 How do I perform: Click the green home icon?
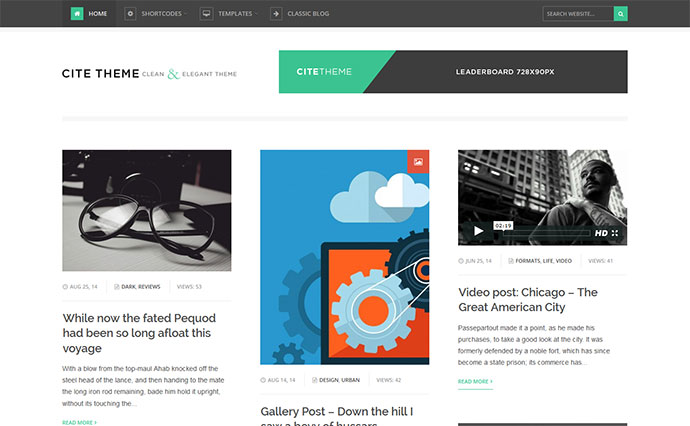(77, 14)
